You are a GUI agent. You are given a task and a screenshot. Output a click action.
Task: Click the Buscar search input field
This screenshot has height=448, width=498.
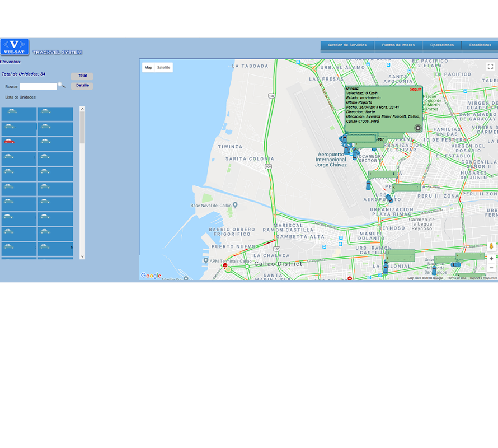[x=38, y=86]
